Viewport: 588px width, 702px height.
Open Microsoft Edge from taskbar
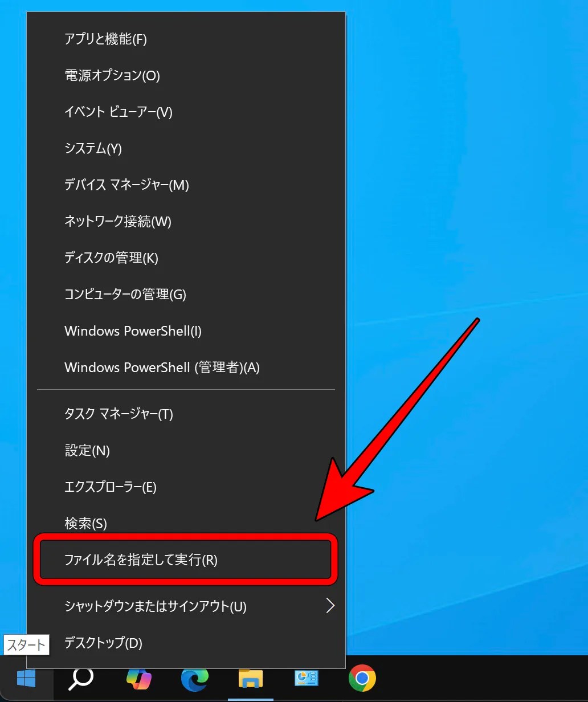click(194, 679)
